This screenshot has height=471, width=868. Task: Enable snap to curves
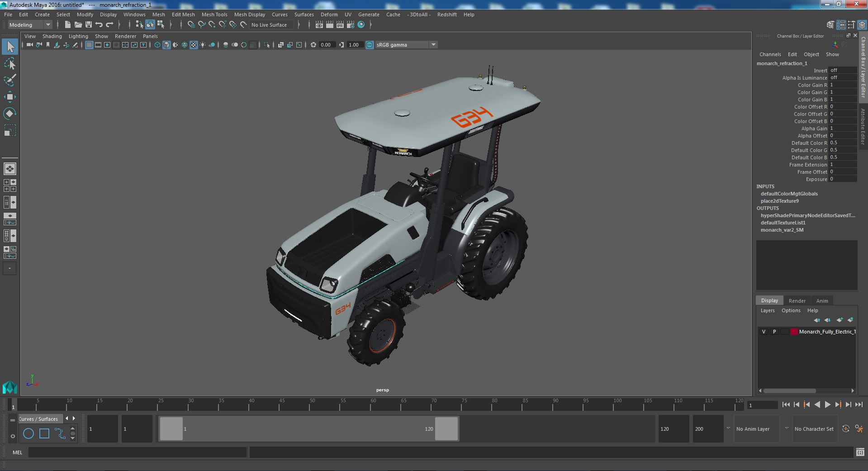pos(202,25)
